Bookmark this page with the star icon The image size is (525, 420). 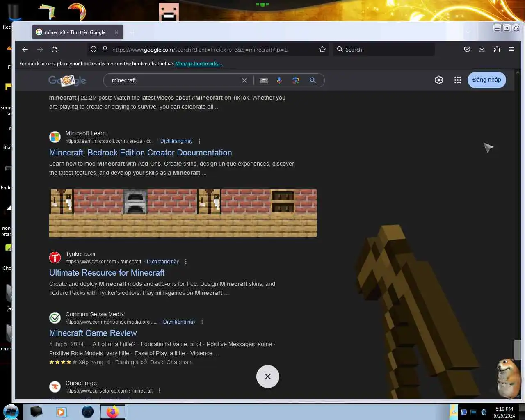(322, 50)
